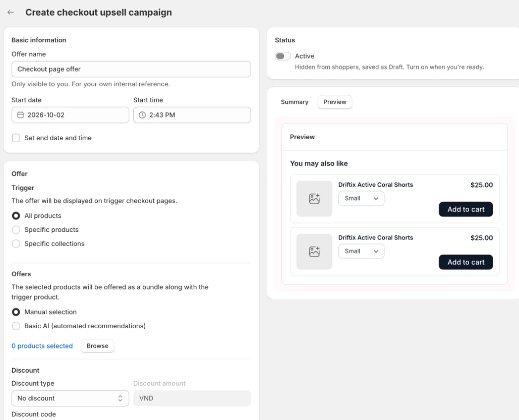
Task: Click the second 'Driftix Active Coral Shorts' title
Action: (376, 237)
